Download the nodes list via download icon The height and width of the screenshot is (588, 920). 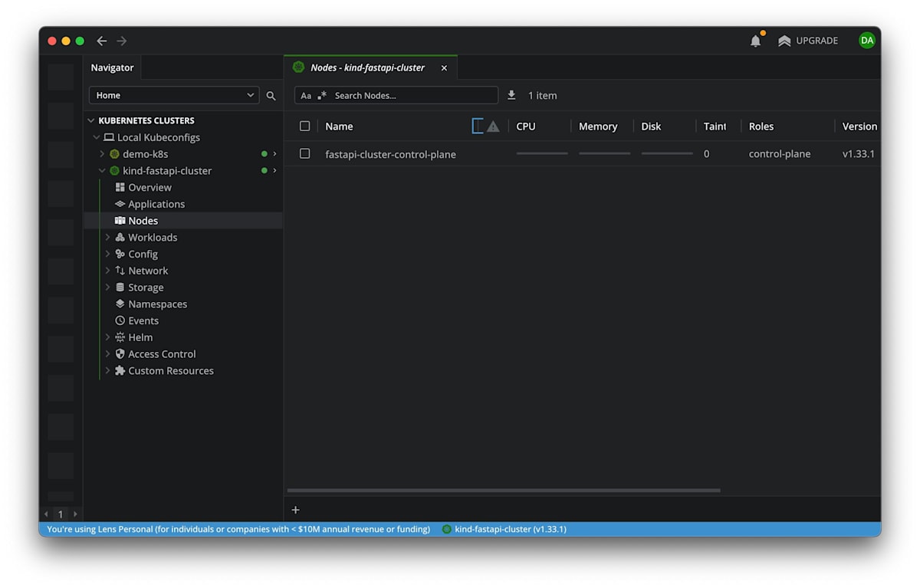pyautogui.click(x=511, y=95)
